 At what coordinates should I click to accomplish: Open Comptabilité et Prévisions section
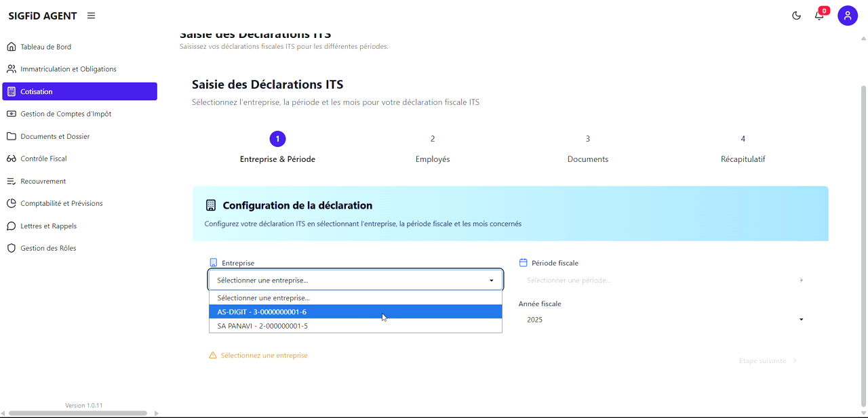[61, 203]
